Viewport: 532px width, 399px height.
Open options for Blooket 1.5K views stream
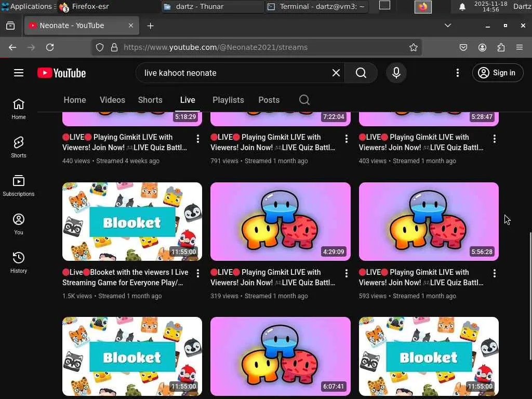[x=198, y=273]
